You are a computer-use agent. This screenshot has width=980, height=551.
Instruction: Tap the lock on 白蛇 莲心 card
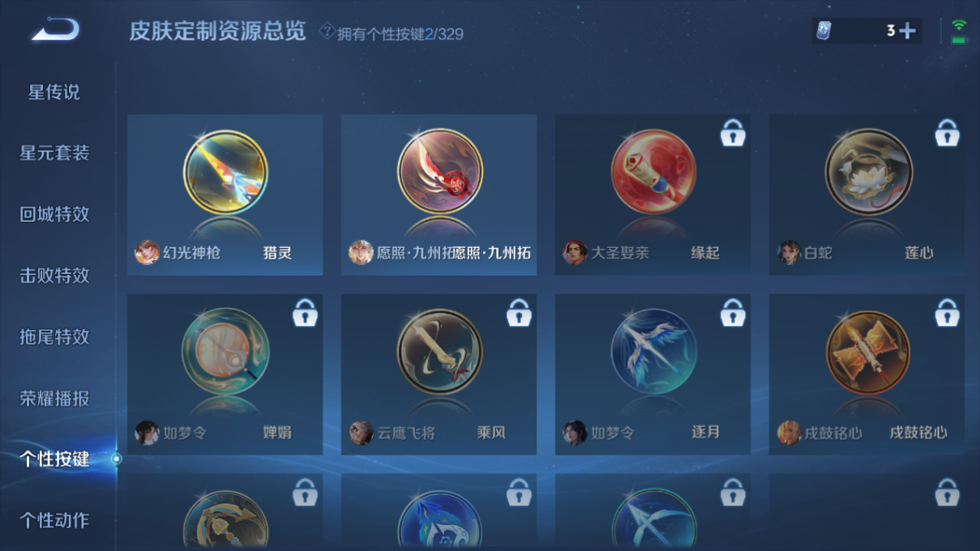tap(947, 134)
